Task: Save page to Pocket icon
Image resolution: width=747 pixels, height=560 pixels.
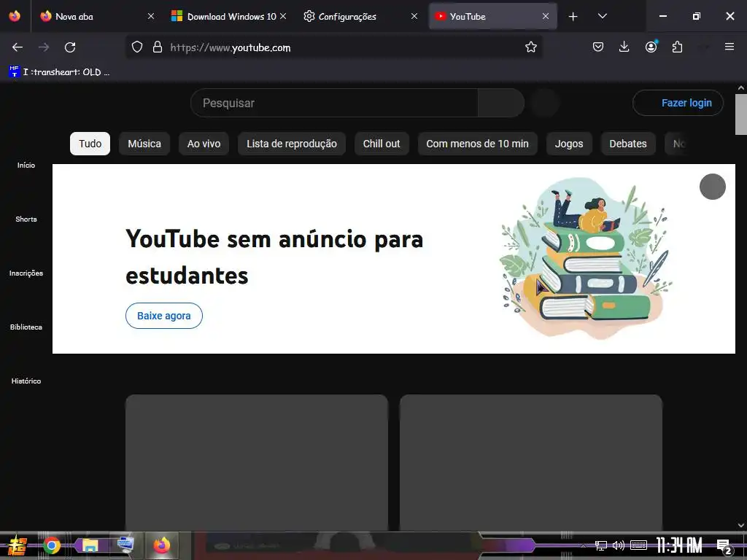Action: (x=598, y=47)
